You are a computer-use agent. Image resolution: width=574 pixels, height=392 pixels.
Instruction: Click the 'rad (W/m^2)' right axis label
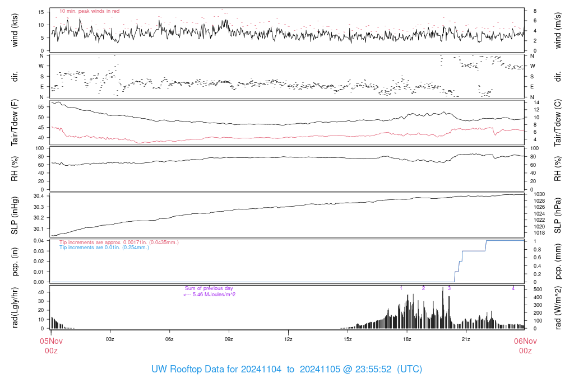pos(558,307)
